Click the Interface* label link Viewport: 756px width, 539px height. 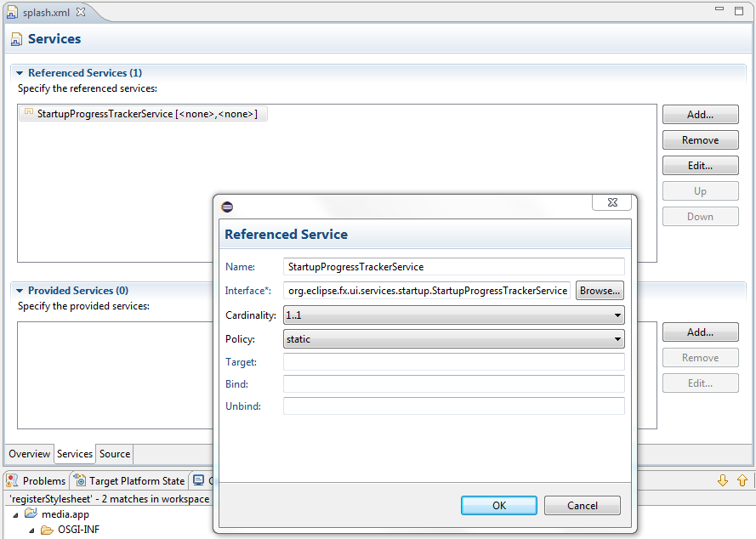(x=247, y=291)
